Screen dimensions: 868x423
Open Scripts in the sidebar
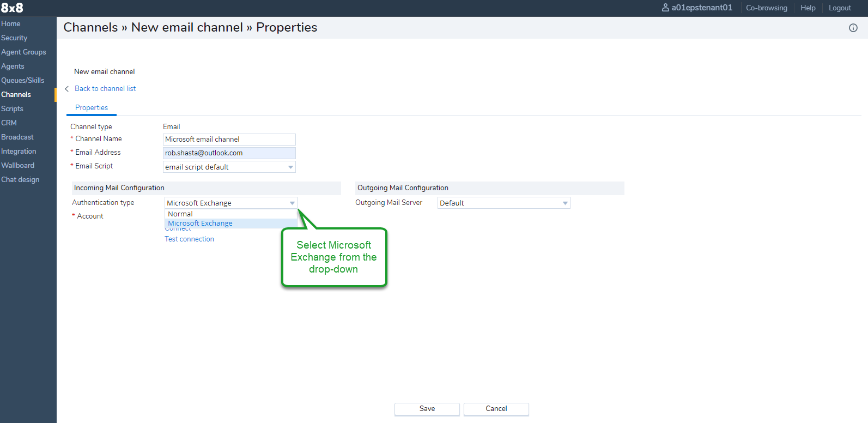pyautogui.click(x=12, y=109)
